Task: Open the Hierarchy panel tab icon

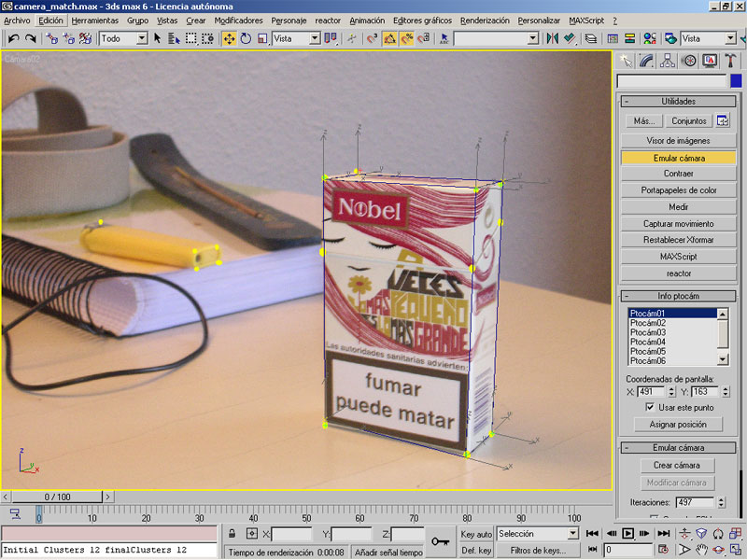Action: click(668, 61)
